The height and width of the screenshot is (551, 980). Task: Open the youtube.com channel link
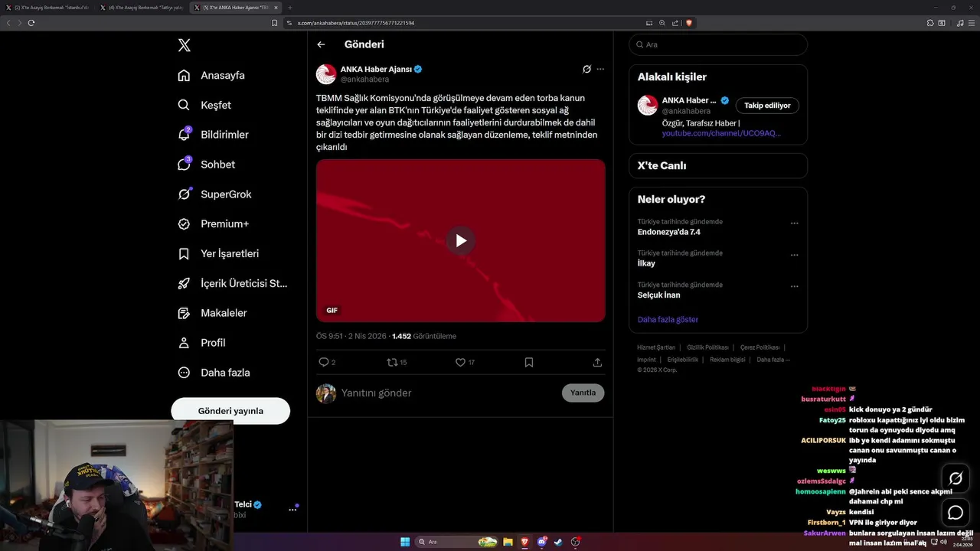tap(721, 133)
